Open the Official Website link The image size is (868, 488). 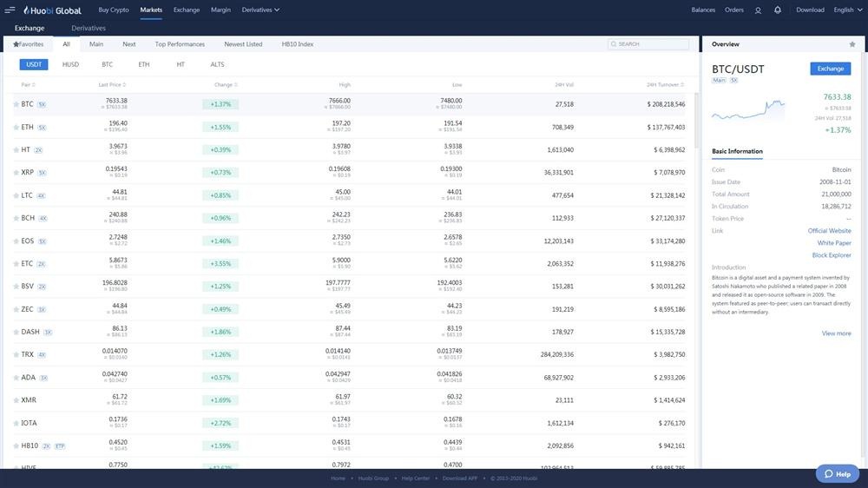(x=829, y=231)
